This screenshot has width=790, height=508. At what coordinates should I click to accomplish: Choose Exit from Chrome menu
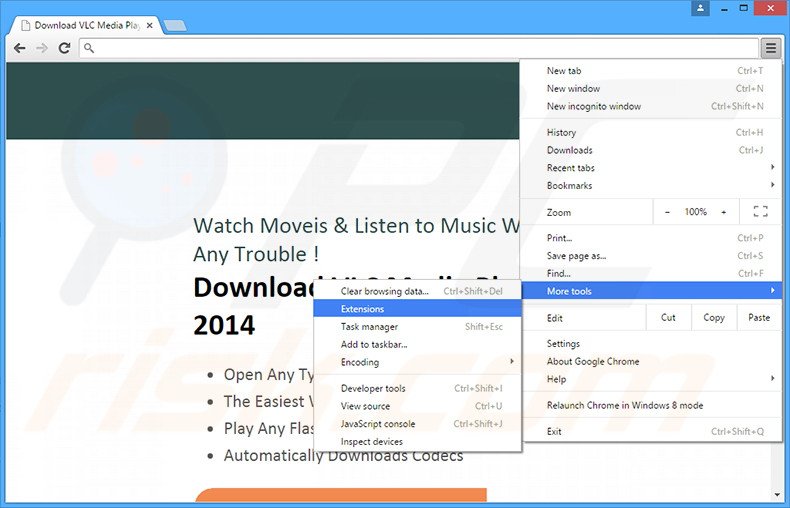tap(650, 431)
